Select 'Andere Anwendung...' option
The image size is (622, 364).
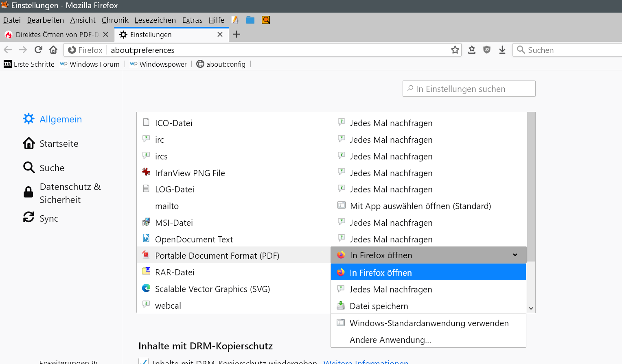[390, 340]
